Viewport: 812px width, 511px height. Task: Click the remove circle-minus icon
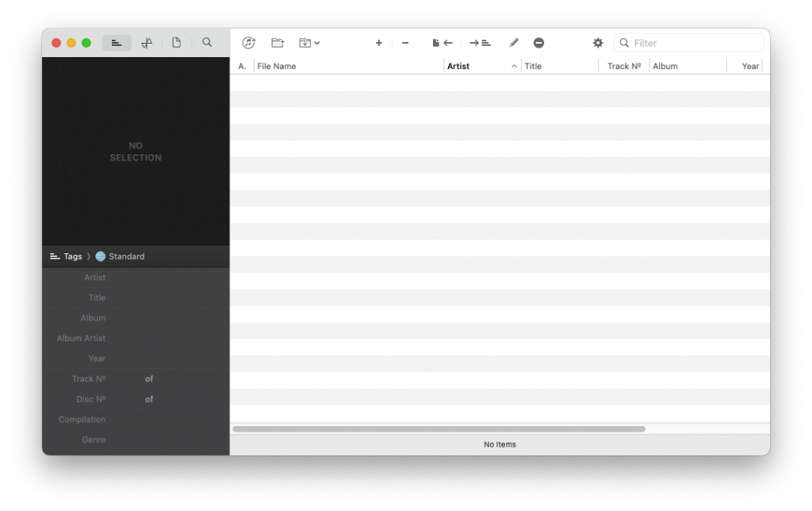(538, 43)
